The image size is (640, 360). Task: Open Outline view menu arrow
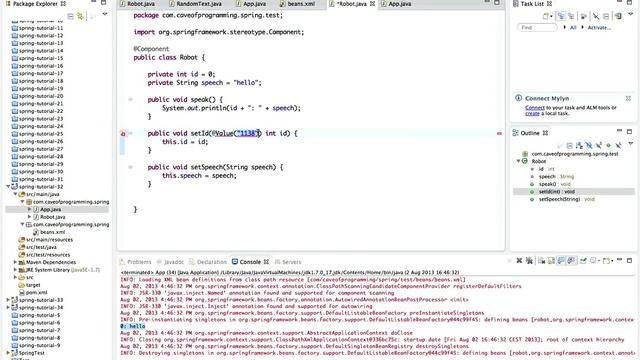click(631, 144)
